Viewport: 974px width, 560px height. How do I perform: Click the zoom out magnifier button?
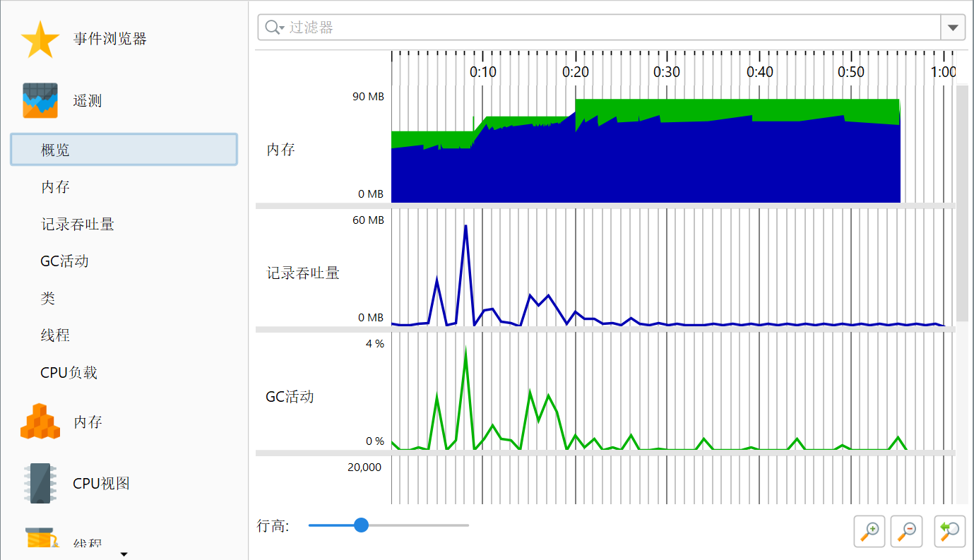pyautogui.click(x=907, y=531)
